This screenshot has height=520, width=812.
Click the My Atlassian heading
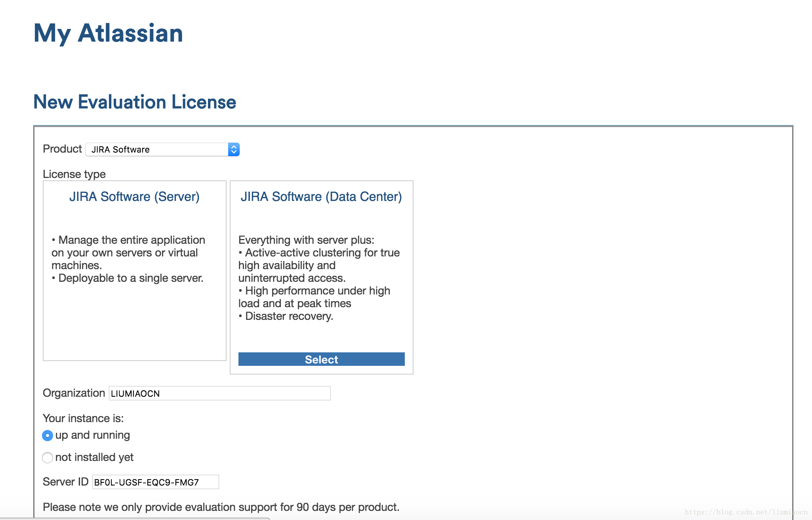pyautogui.click(x=109, y=33)
